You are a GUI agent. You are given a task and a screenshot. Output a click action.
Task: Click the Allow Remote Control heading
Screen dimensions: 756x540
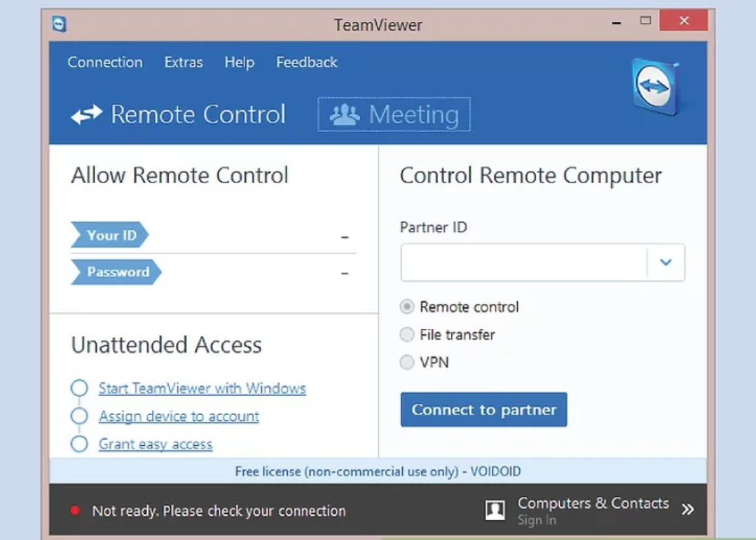179,175
